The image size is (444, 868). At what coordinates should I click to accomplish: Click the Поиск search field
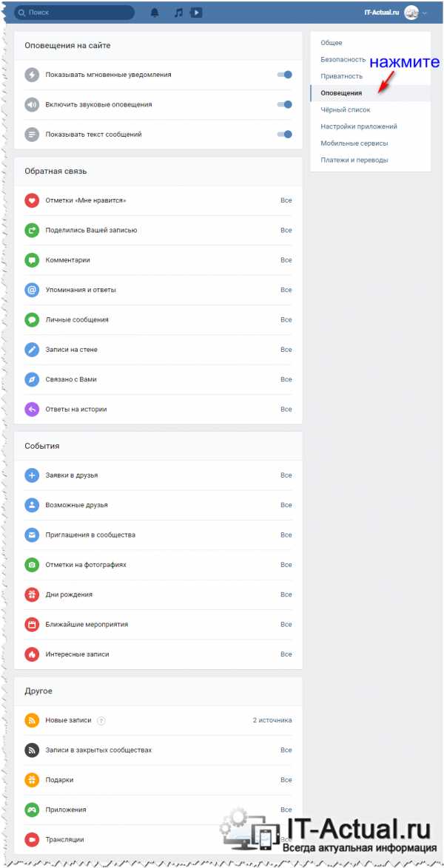point(74,12)
